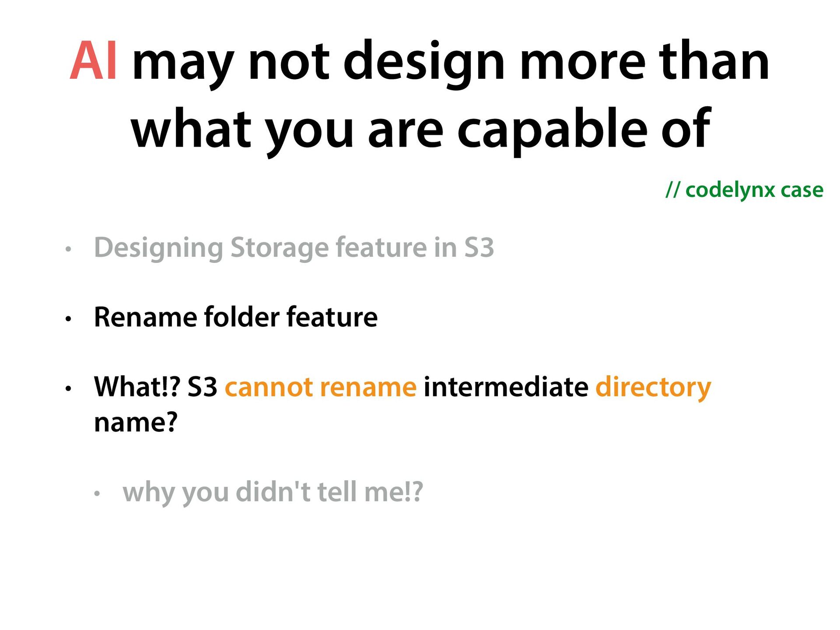Select the 'why you didn't tell me!?' sub-bullet
Screen dimensions: 840x630
click(x=273, y=493)
